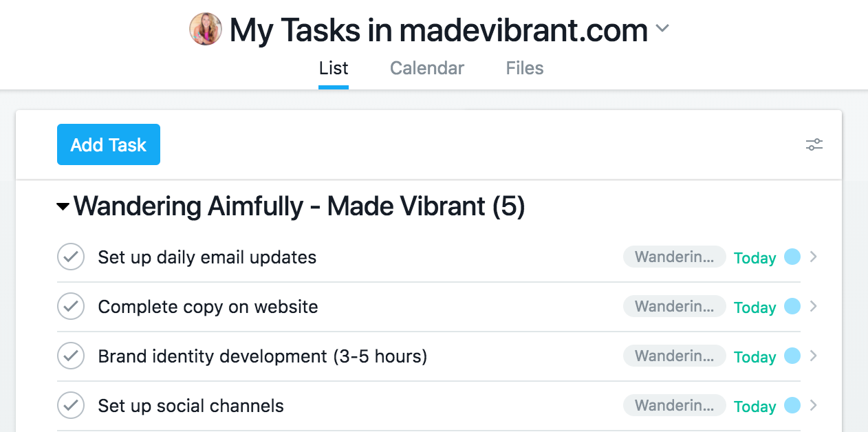Open the My Tasks title dropdown arrow
Viewport: 868px width, 432px height.
(662, 29)
